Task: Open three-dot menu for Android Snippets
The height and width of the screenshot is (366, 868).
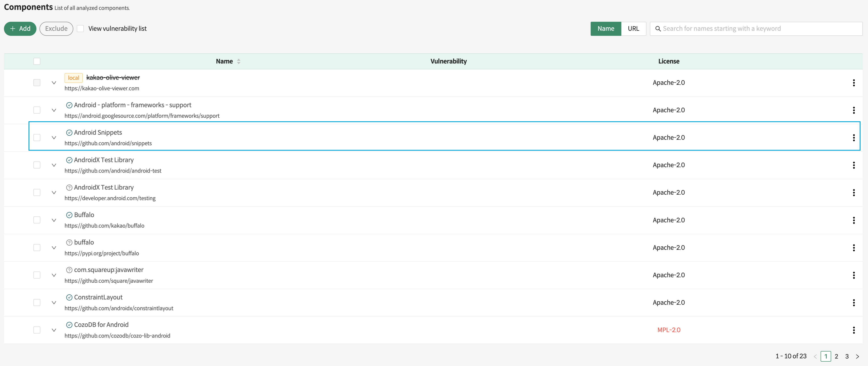Action: tap(854, 138)
